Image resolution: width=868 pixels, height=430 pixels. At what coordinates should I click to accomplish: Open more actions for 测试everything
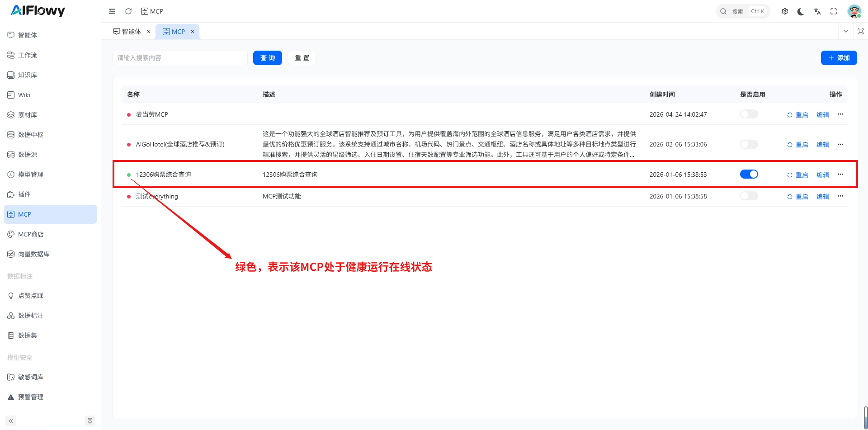click(x=840, y=196)
